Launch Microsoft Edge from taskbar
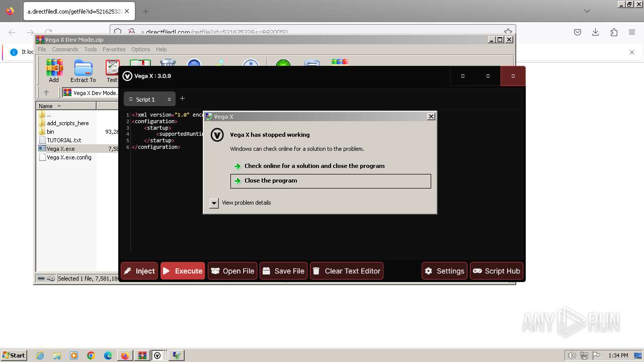This screenshot has height=362, width=644. [x=108, y=355]
